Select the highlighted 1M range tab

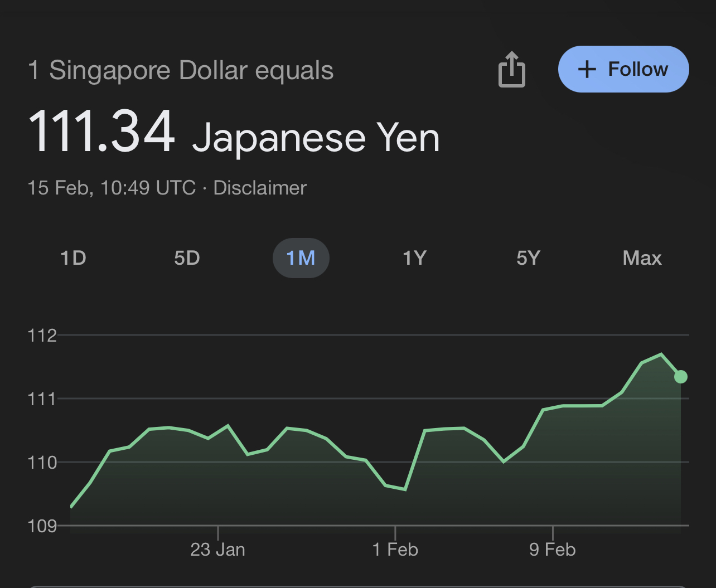[301, 258]
